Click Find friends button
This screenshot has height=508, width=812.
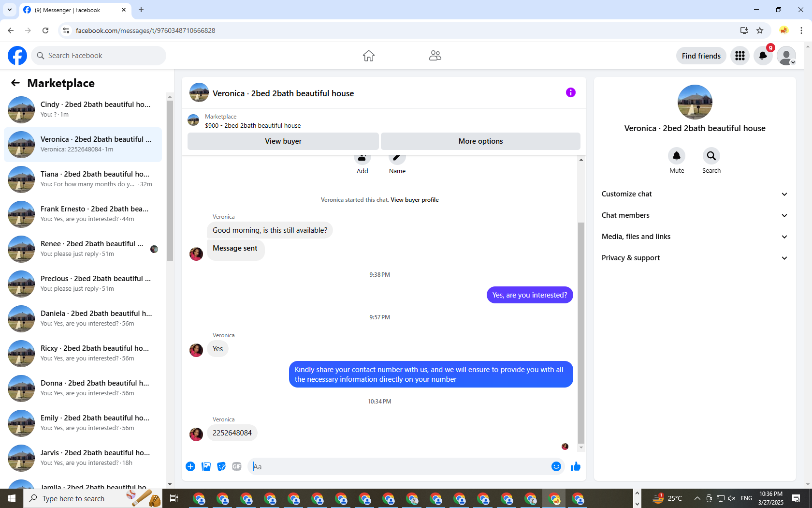click(x=701, y=56)
